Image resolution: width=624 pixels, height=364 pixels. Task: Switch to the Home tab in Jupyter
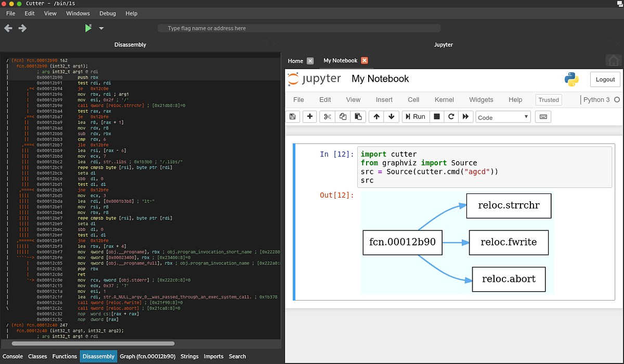294,60
